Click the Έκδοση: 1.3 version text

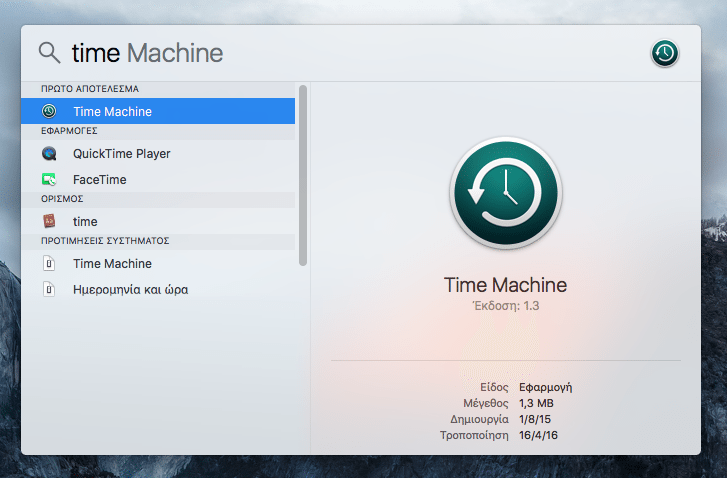[x=506, y=306]
